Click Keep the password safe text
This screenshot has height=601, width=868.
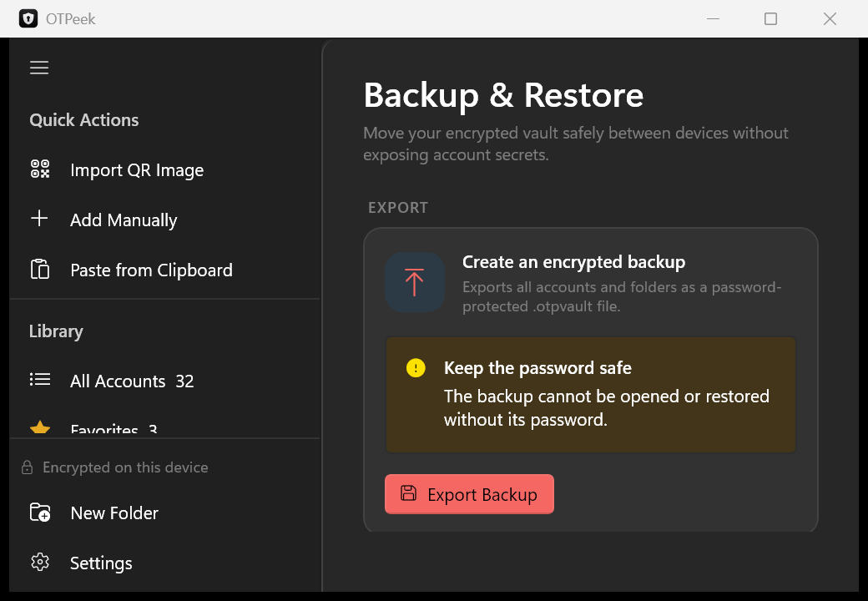tap(537, 368)
